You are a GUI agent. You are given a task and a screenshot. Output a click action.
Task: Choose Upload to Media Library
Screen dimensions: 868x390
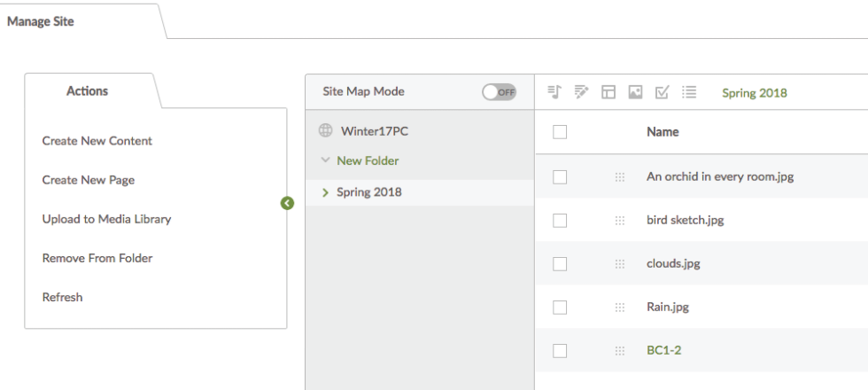pyautogui.click(x=106, y=219)
